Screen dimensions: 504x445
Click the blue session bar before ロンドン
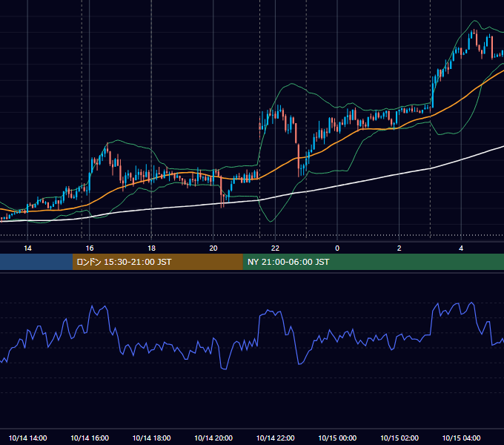coord(36,262)
